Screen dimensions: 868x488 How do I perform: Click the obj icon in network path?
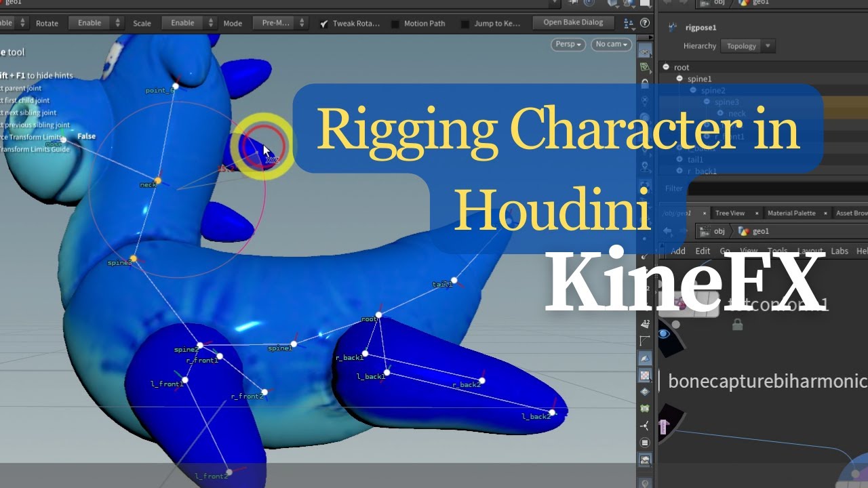(705, 231)
